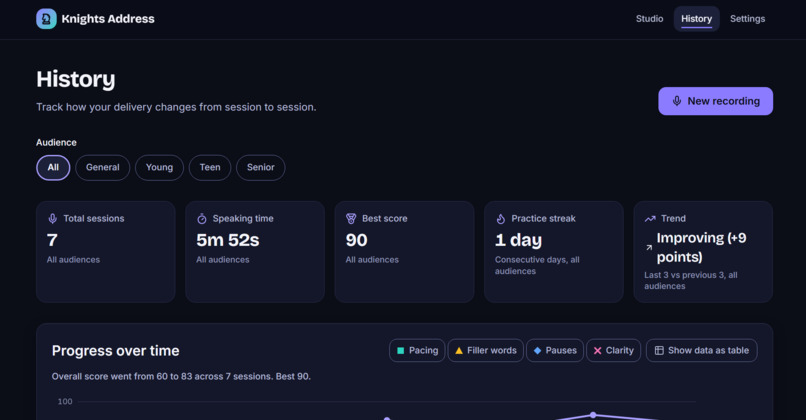Filter by Senior audience
Screen dimensions: 806x420
[x=261, y=168]
